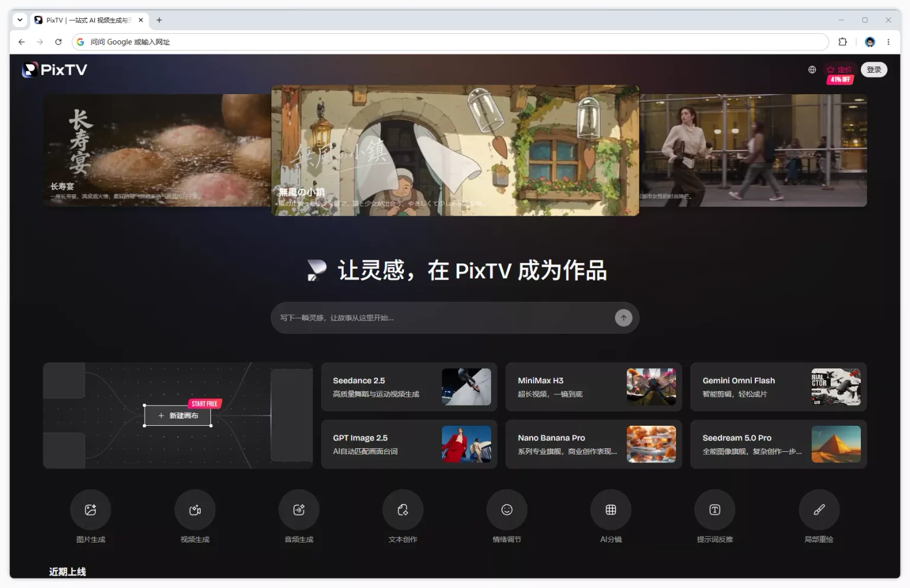Open the Chrome profile avatar
Image resolution: width=910 pixels, height=588 pixels.
point(870,42)
